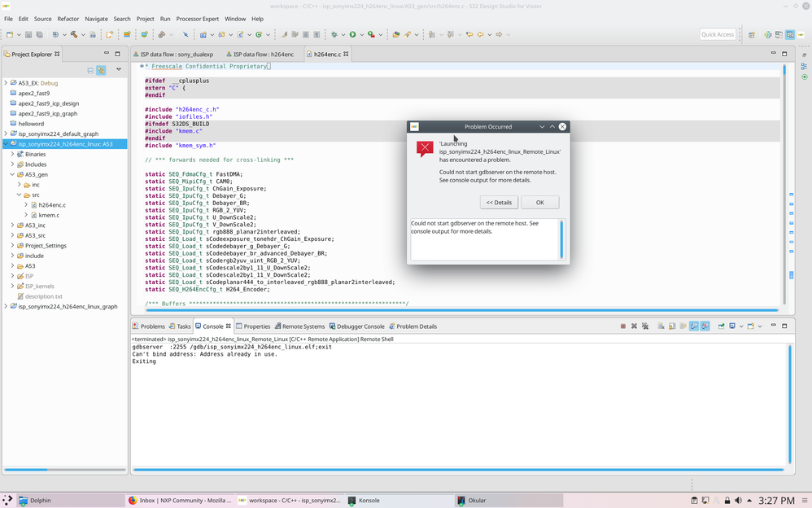
Task: Click the External Tools run icon
Action: pos(371,35)
